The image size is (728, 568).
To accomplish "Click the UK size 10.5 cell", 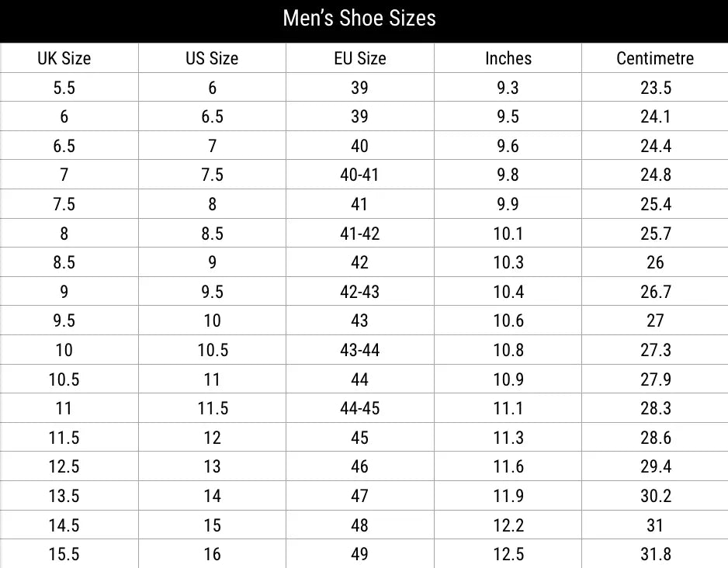I will point(64,379).
